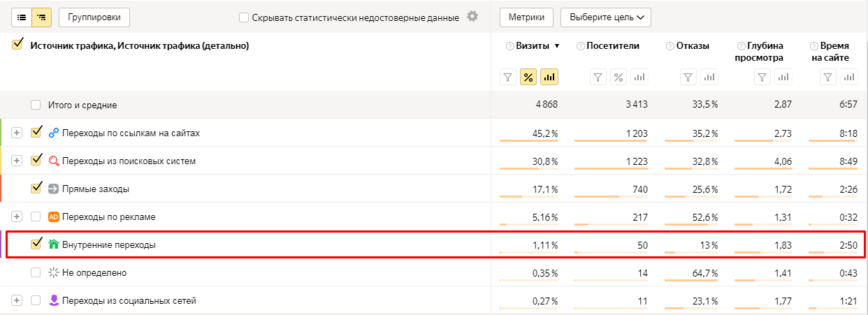Tick the Итого и средние checkbox

[x=36, y=105]
